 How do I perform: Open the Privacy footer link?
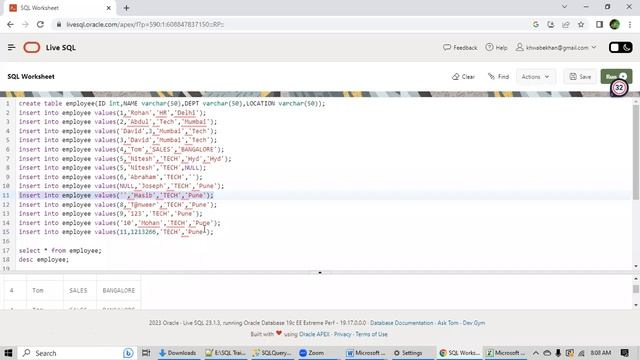pos(342,334)
